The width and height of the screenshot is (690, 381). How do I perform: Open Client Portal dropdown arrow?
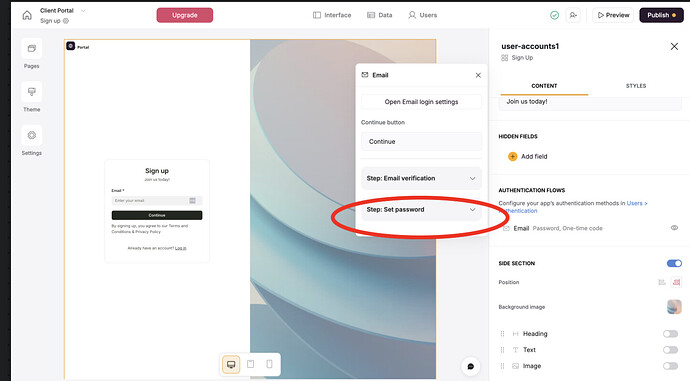[x=83, y=11]
